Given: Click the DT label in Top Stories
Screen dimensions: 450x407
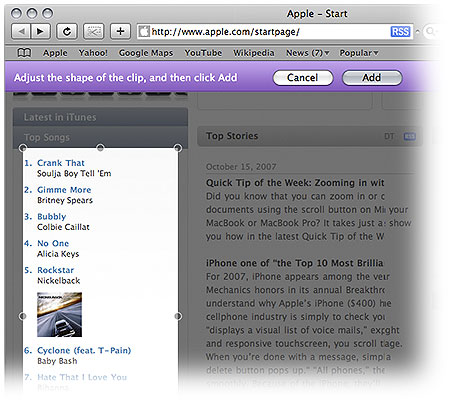Looking at the screenshot, I should point(389,136).
